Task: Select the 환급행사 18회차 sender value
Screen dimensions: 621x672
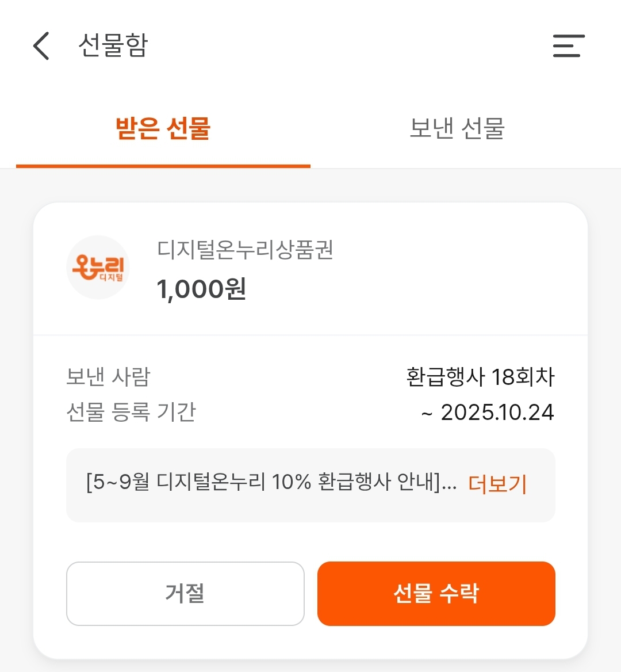Action: pyautogui.click(x=481, y=377)
